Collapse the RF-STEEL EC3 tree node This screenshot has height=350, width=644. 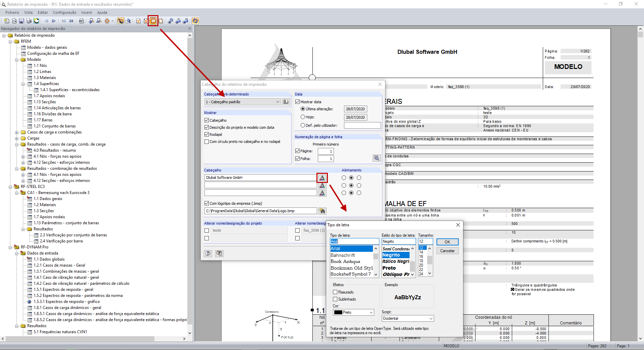(10, 187)
